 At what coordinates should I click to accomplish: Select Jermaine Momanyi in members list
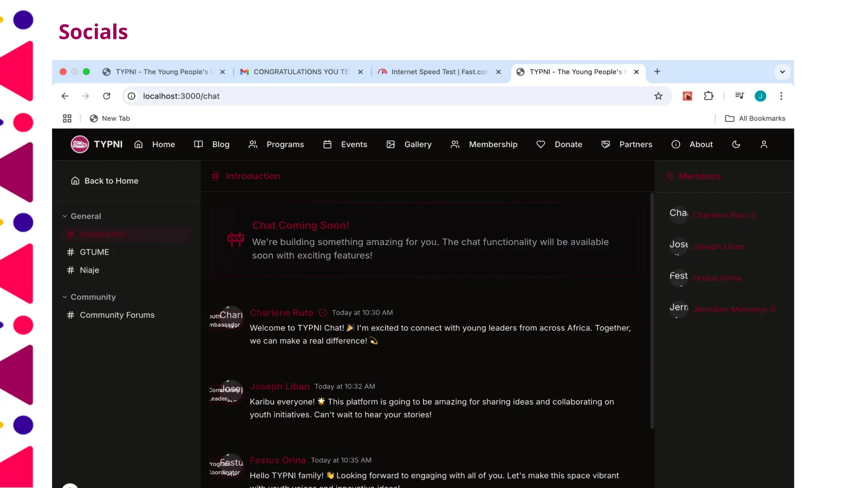click(729, 310)
